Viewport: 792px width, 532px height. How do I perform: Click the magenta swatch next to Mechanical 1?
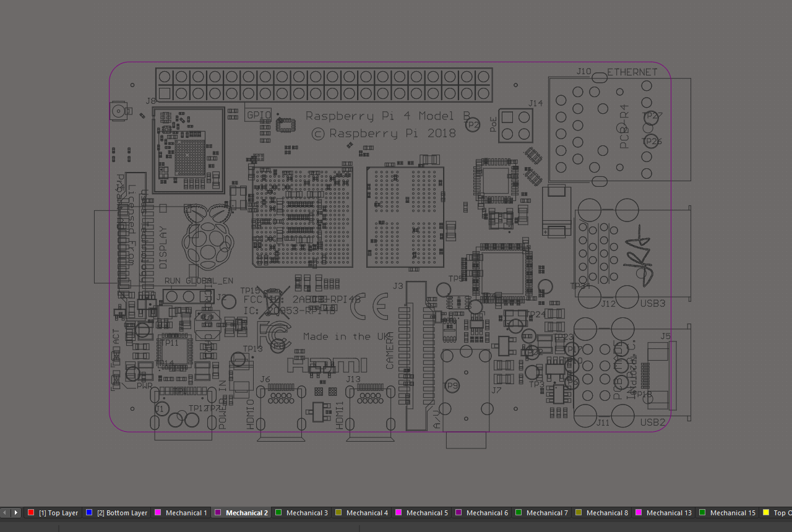158,512
